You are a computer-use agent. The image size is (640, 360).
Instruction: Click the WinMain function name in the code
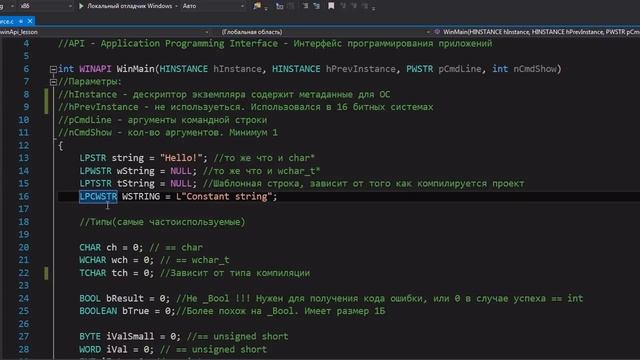click(x=136, y=69)
